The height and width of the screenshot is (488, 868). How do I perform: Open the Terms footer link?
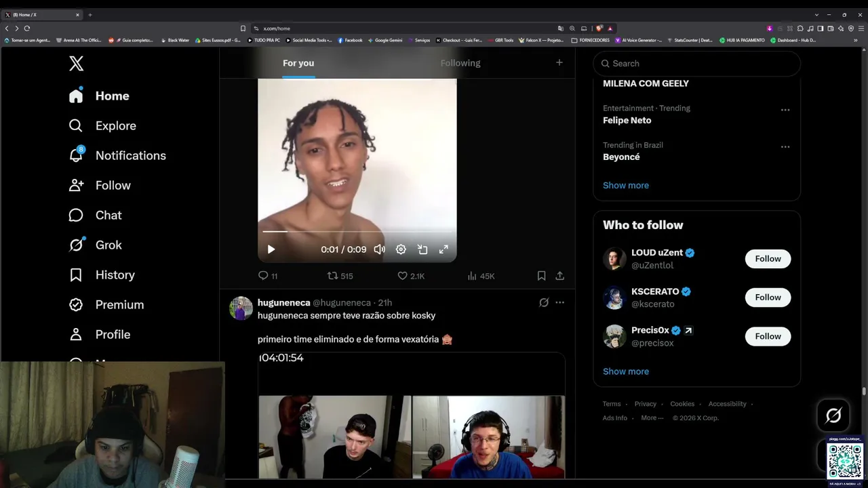612,404
